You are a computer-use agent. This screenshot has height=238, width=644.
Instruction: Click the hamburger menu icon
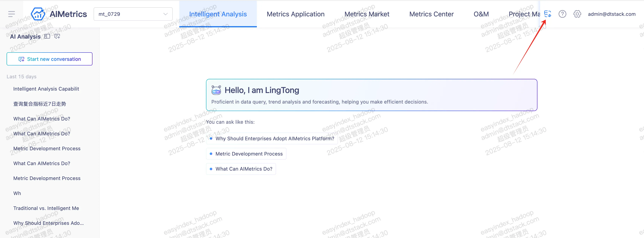11,14
